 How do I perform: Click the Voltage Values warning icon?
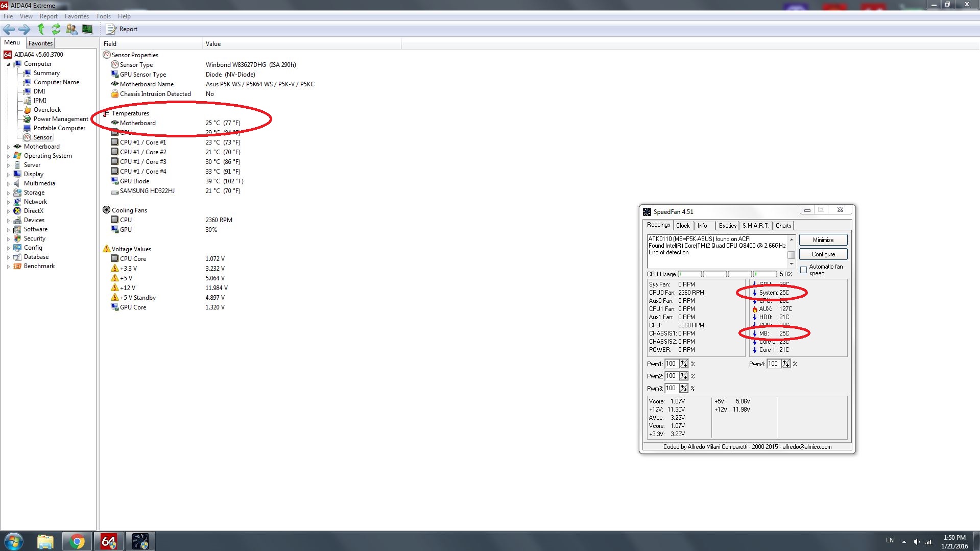coord(107,249)
